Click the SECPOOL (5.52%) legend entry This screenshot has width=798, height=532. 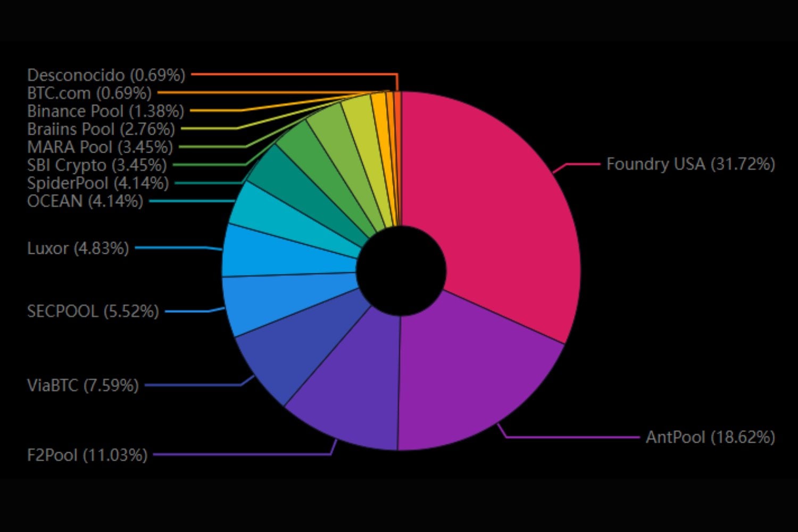93,312
